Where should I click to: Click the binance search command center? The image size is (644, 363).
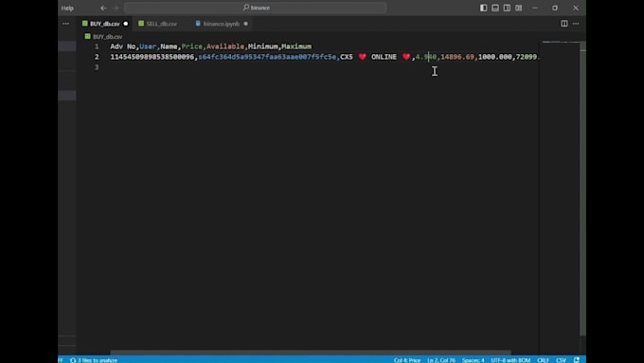click(255, 8)
